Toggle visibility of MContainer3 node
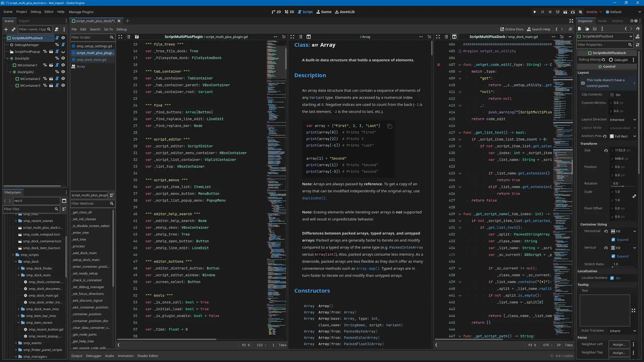The image size is (644, 362). 63,85
